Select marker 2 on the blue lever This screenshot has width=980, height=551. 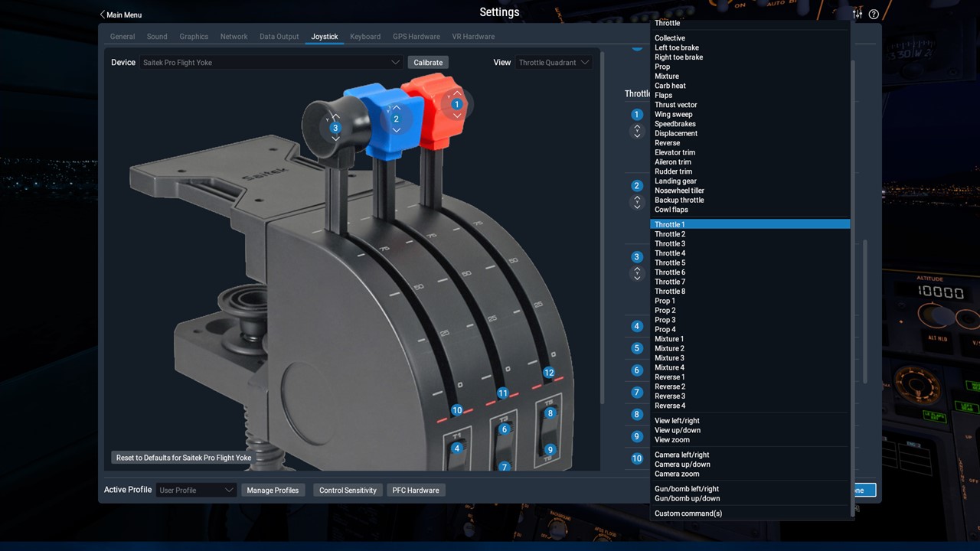396,119
